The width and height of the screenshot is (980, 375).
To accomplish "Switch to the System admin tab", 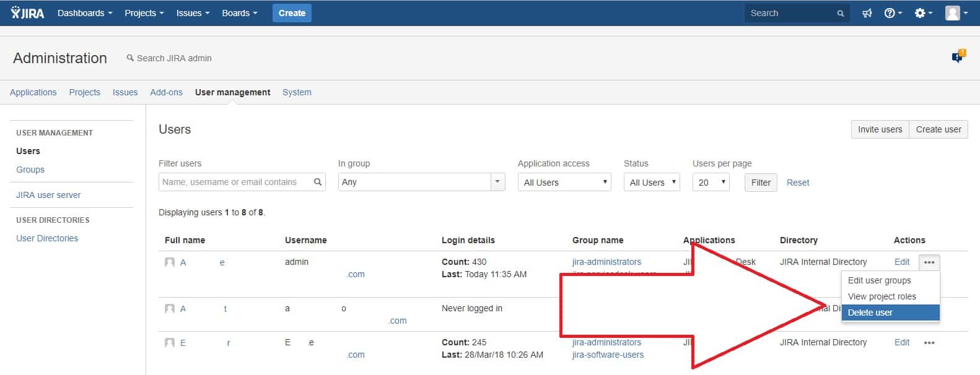I will click(297, 92).
